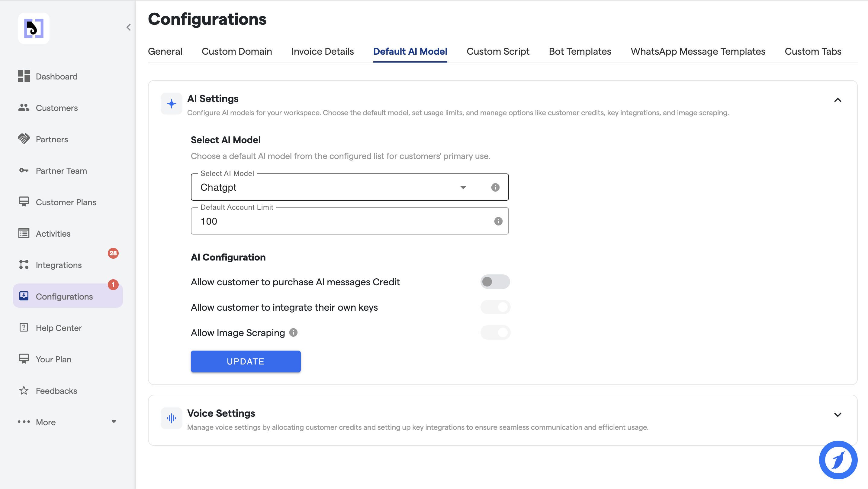Screen dimensions: 868x489
Task: Collapse the AI Settings section
Action: click(837, 100)
